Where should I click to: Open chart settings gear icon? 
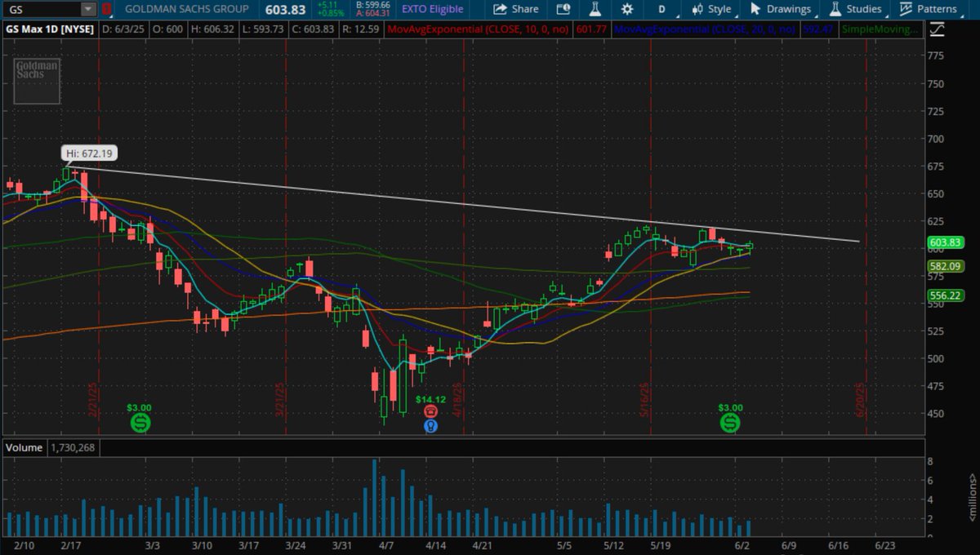pos(627,9)
